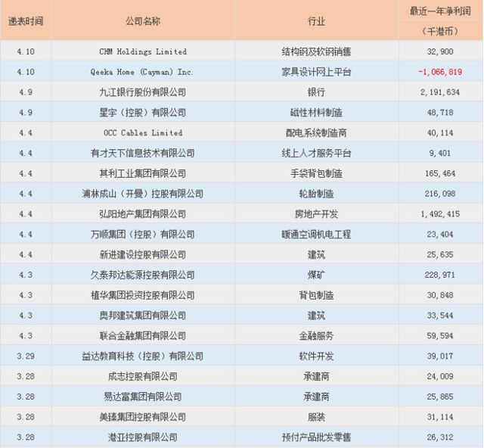Click the 家具设计网上平台 industry cell
The height and width of the screenshot is (448, 484).
click(316, 72)
